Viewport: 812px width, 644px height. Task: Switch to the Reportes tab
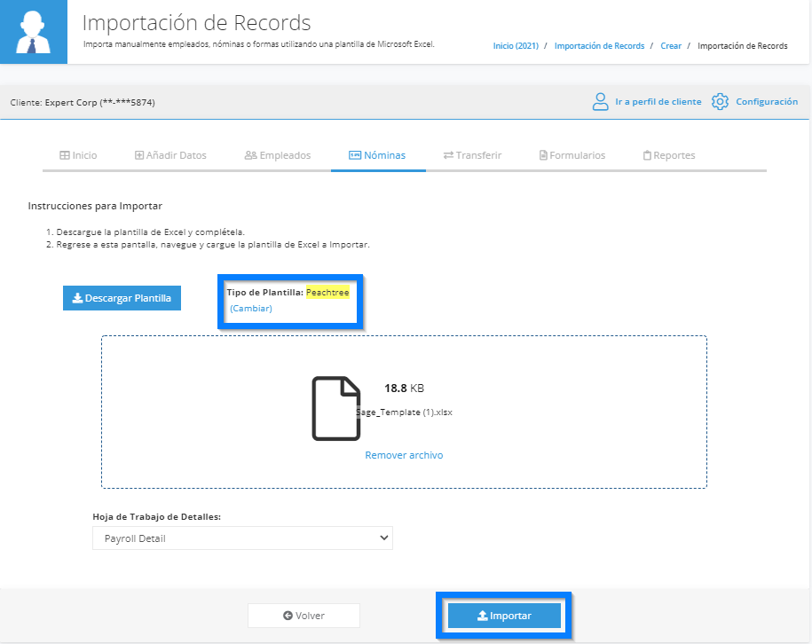click(x=669, y=155)
